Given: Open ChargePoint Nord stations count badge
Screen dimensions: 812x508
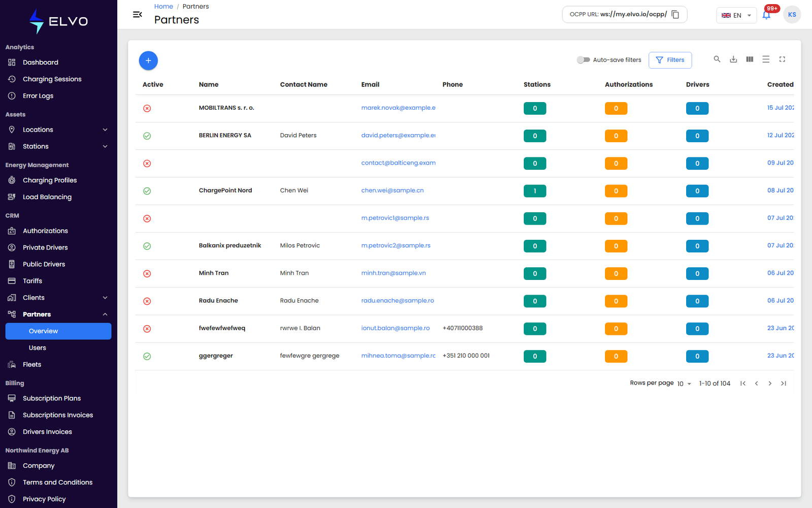Looking at the screenshot, I should point(535,191).
